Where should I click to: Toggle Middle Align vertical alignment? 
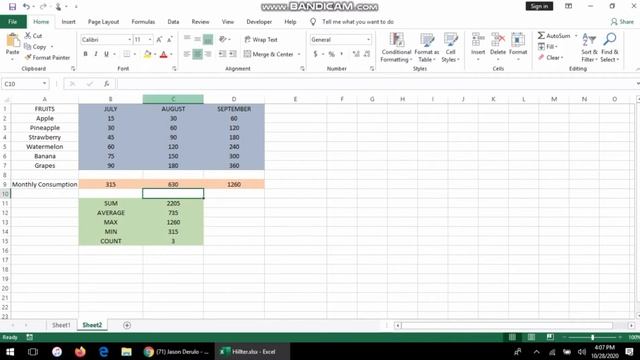(197, 40)
